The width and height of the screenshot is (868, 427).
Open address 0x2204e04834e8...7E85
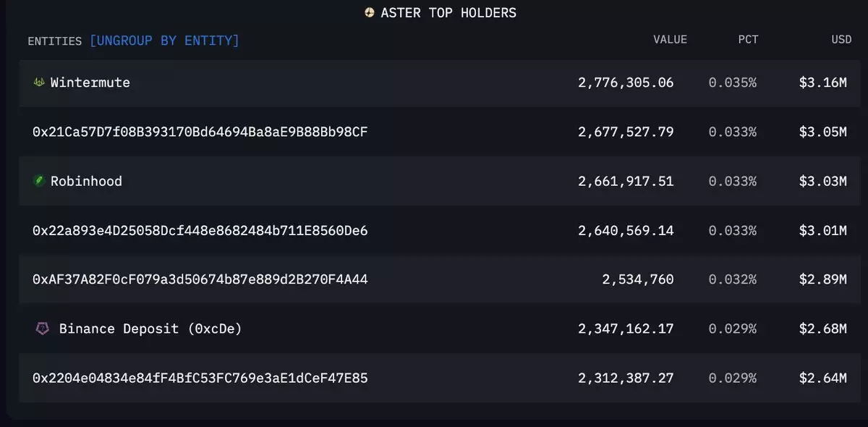(200, 378)
